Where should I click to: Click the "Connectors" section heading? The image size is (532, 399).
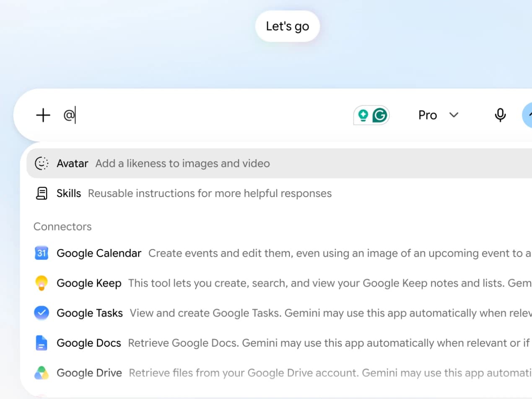coord(62,227)
